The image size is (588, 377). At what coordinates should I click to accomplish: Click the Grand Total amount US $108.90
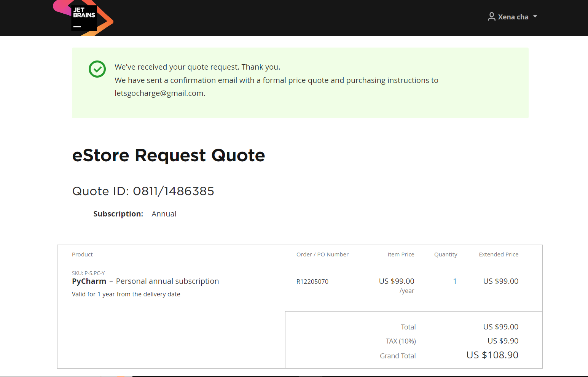[492, 355]
